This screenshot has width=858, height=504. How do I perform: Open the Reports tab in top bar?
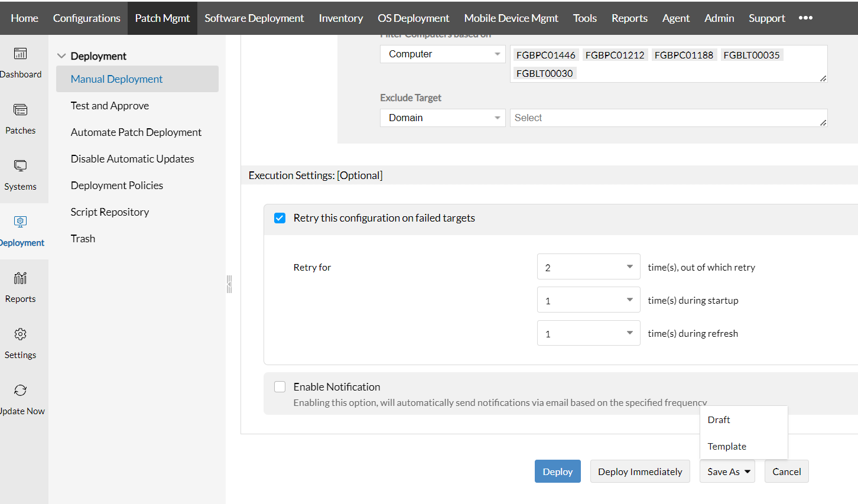629,18
